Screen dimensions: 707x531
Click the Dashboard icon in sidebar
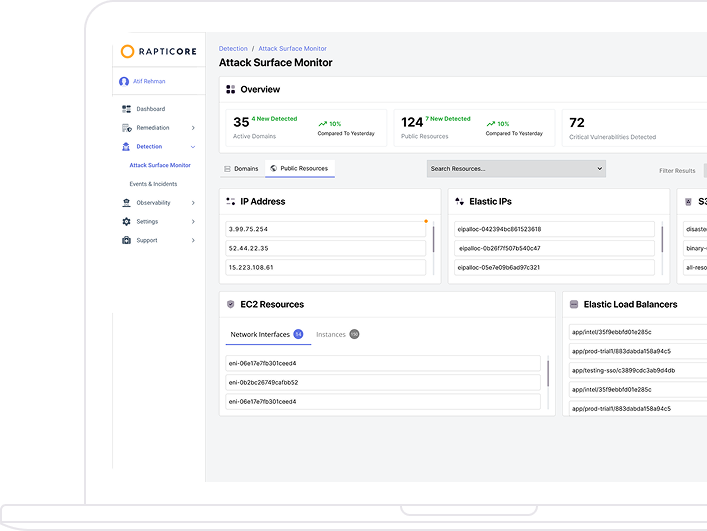click(126, 109)
